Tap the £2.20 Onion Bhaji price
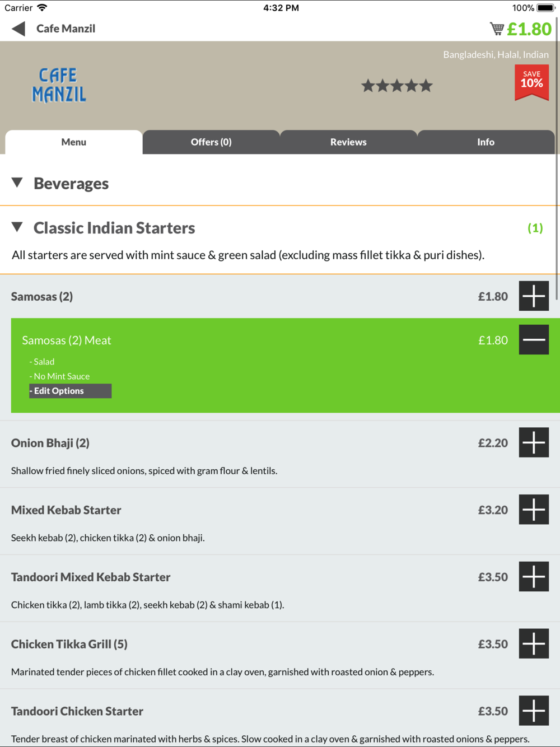The height and width of the screenshot is (747, 560). tap(493, 443)
